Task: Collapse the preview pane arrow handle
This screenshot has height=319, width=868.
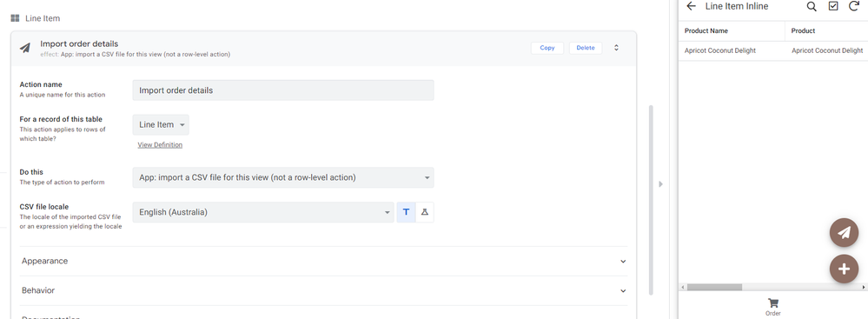Action: point(660,184)
